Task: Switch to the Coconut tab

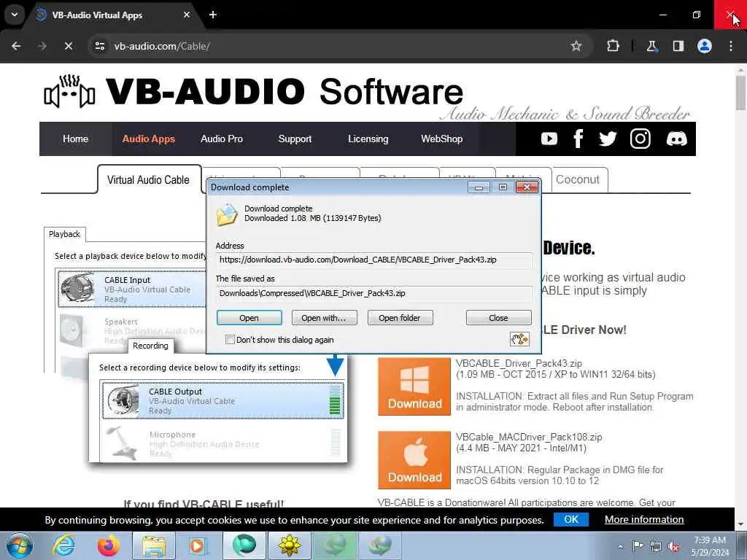Action: coord(578,179)
